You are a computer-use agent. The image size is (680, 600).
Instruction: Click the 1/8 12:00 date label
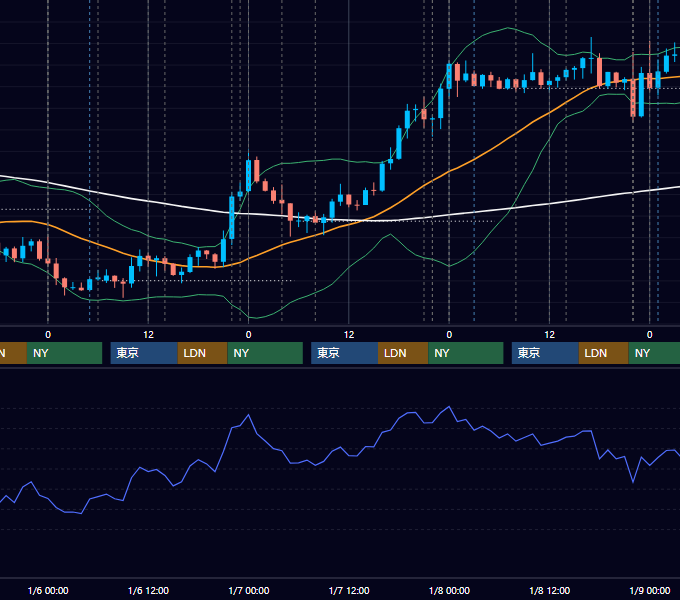(549, 590)
